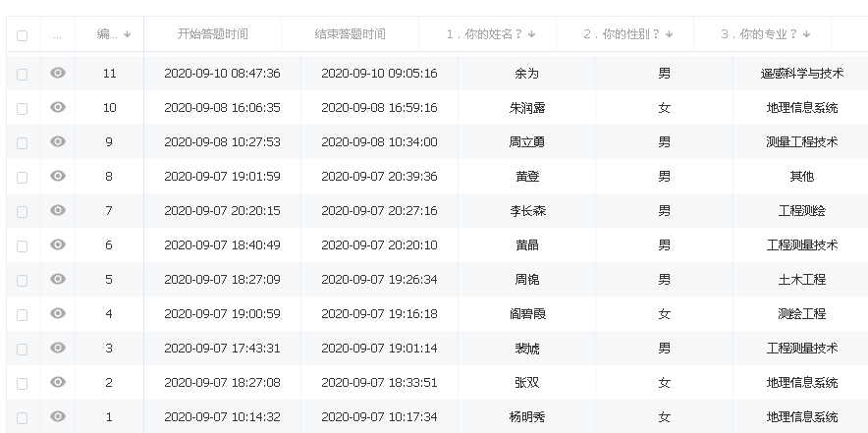The height and width of the screenshot is (433, 868).
Task: View row 7 response using eye icon
Action: point(58,210)
